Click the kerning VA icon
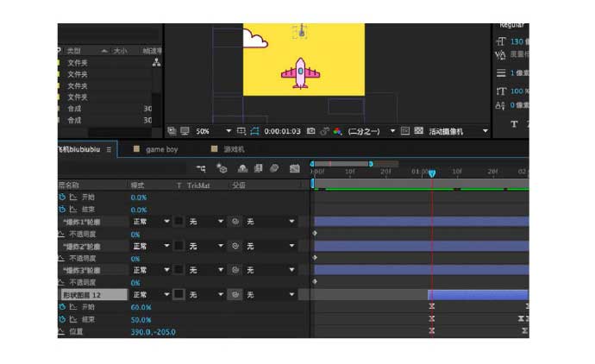Screen dimensions: 595x364 coord(501,55)
